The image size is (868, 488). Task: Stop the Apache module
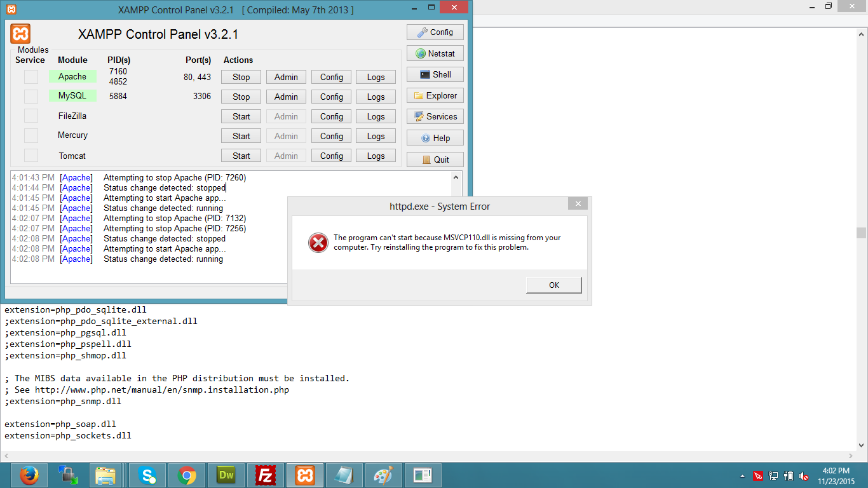click(241, 77)
